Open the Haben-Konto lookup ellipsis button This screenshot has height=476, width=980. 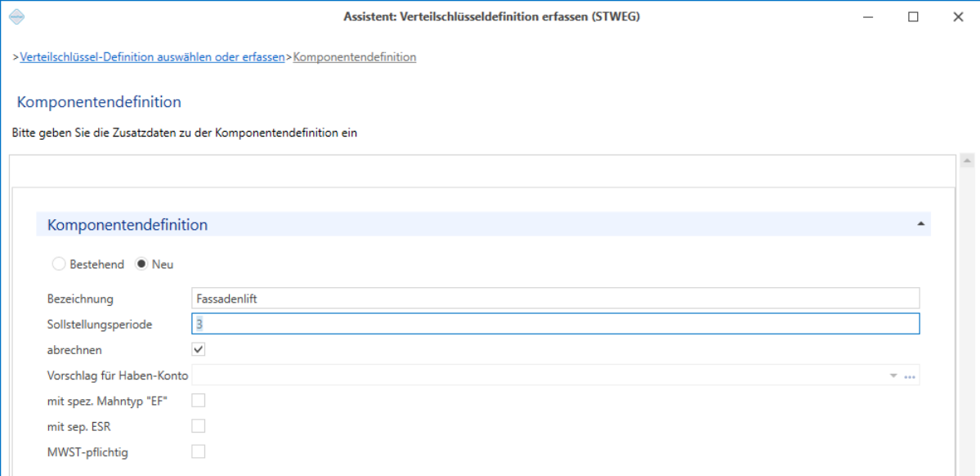pos(910,376)
